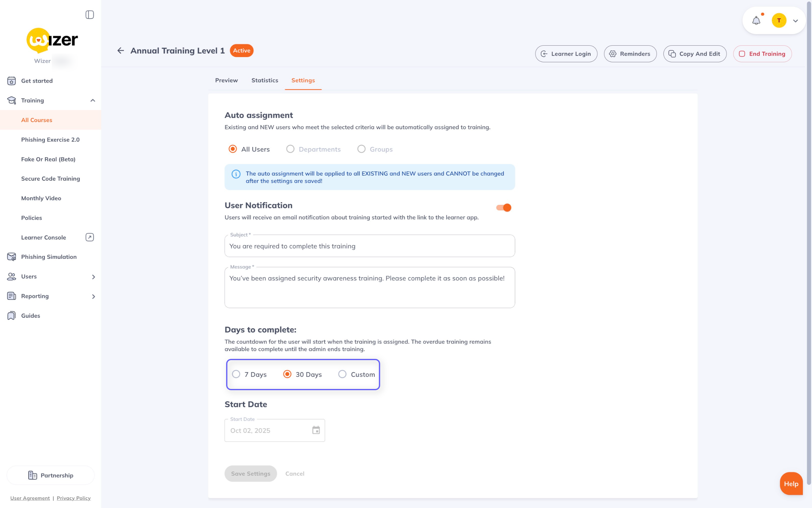Switch to the Statistics tab
The height and width of the screenshot is (508, 812).
(264, 80)
